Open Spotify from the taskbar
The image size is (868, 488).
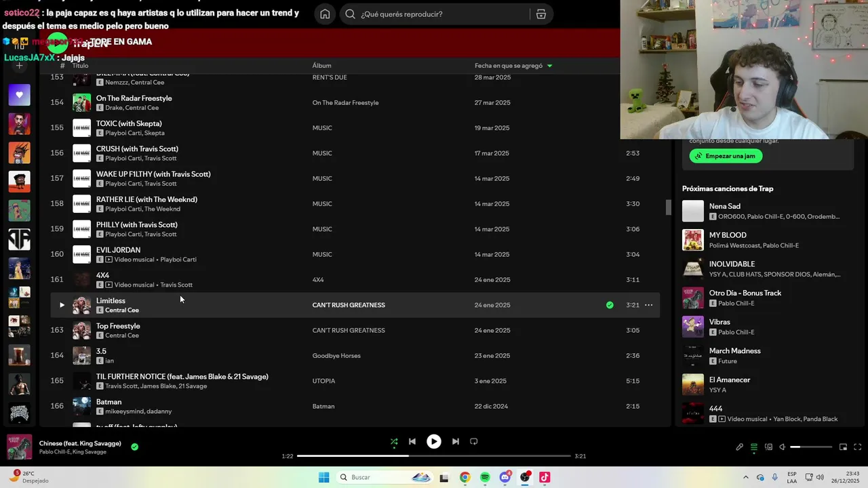pos(485,477)
